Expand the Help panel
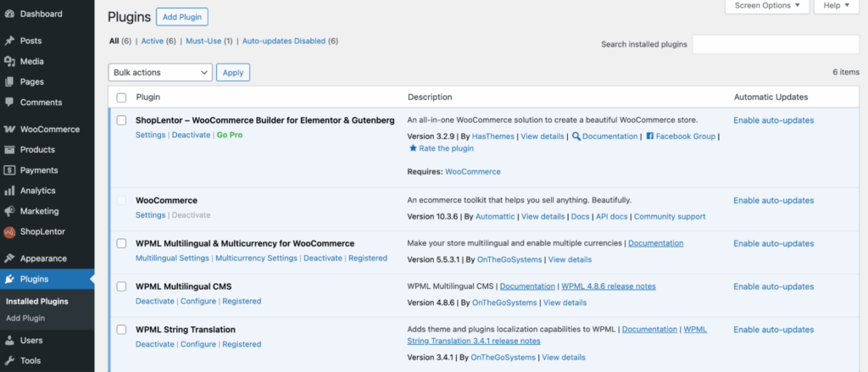The width and height of the screenshot is (868, 372). [836, 6]
